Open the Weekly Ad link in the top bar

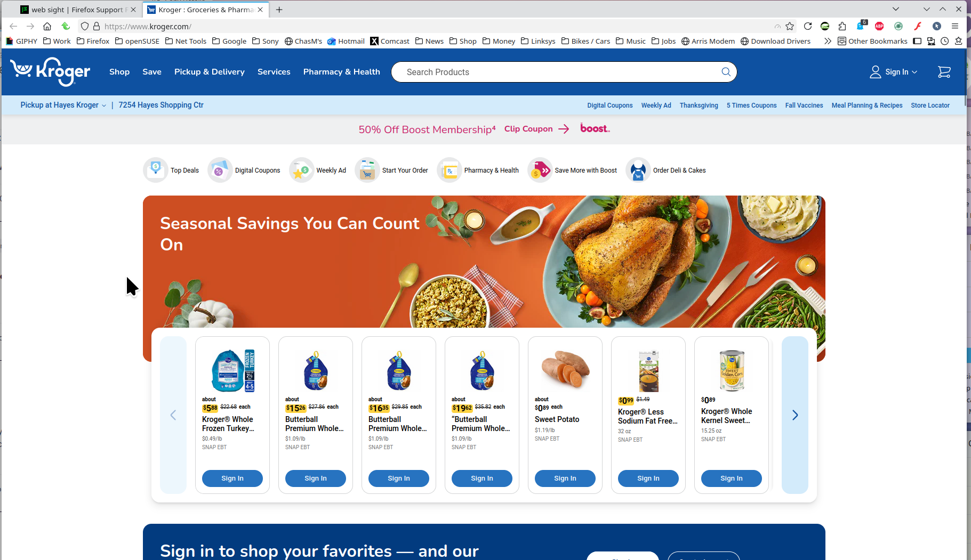pos(656,105)
